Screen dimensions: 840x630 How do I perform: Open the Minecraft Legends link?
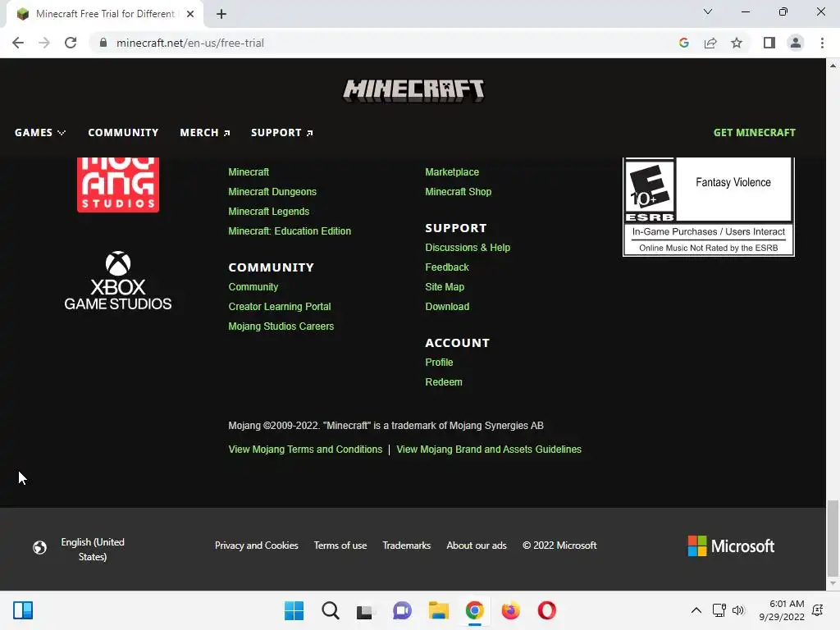click(268, 212)
